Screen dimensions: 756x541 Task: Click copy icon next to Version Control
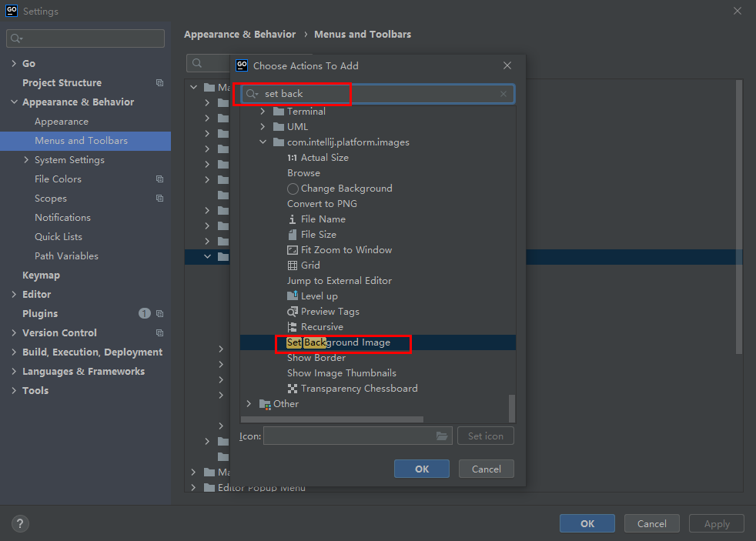coord(159,333)
